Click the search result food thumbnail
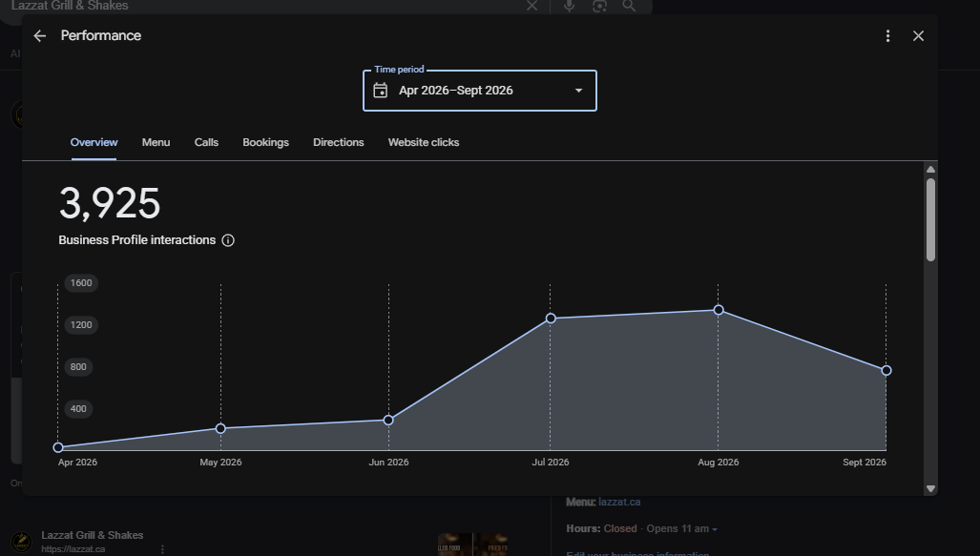Image resolution: width=980 pixels, height=556 pixels. (473, 545)
